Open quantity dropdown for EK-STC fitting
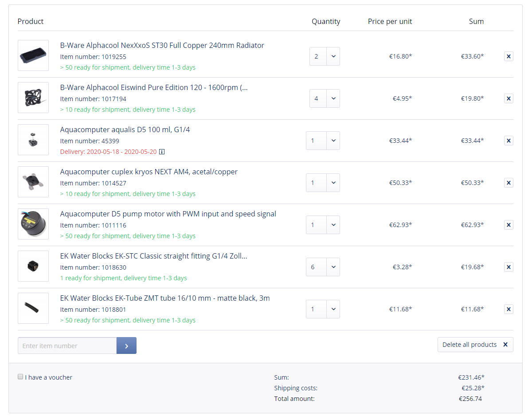Viewport: 532px width, 420px height. point(323,267)
